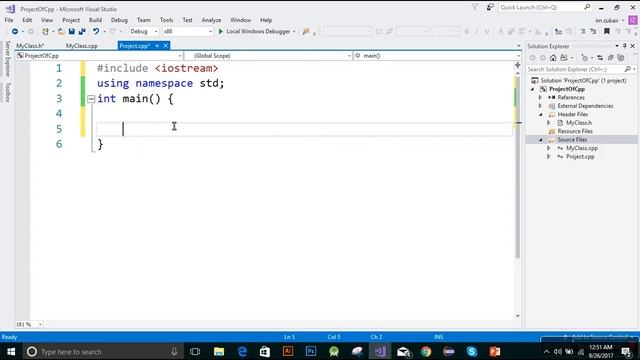Collapse the Header Files folder
The image size is (640, 360).
[x=541, y=115]
